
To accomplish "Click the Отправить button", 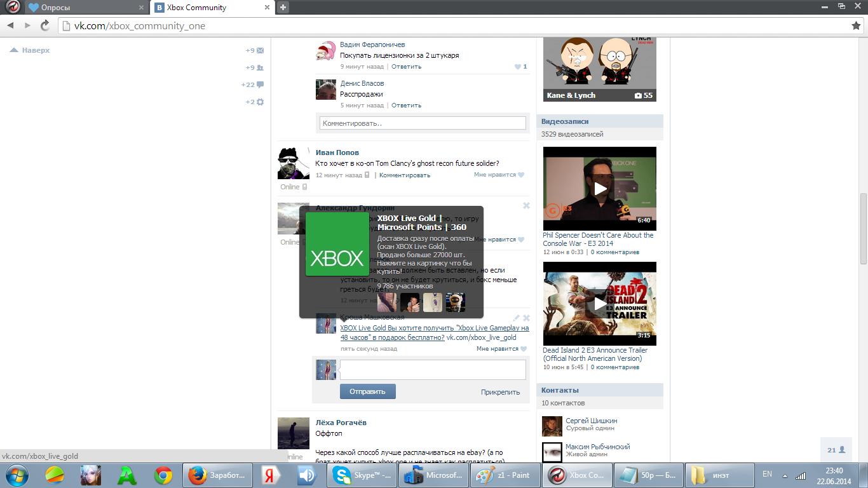I will point(367,391).
